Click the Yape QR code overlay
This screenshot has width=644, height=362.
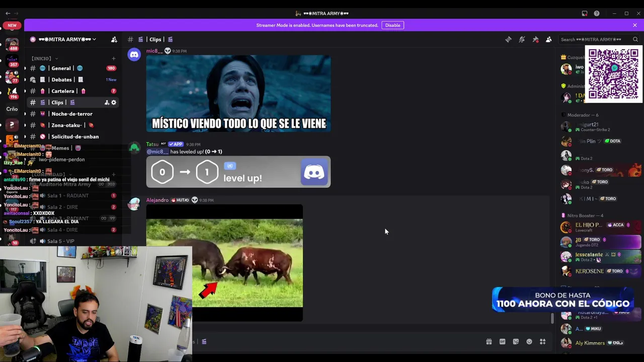coord(613,74)
